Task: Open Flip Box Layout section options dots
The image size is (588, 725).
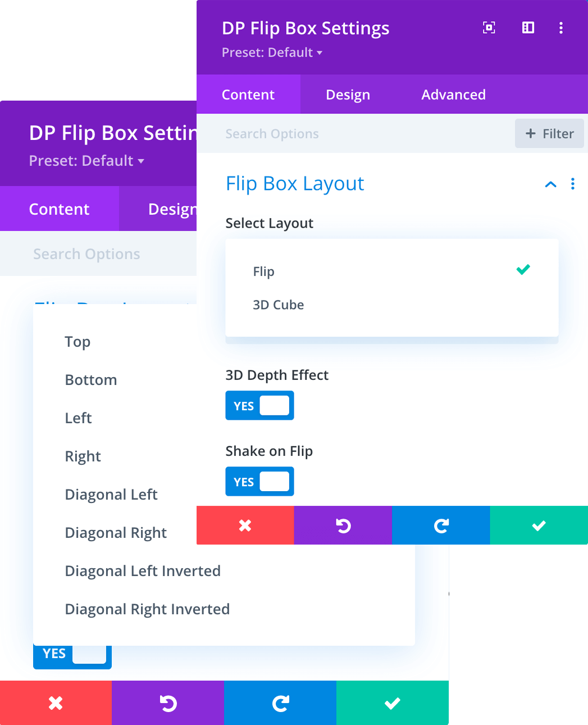Action: coord(572,184)
